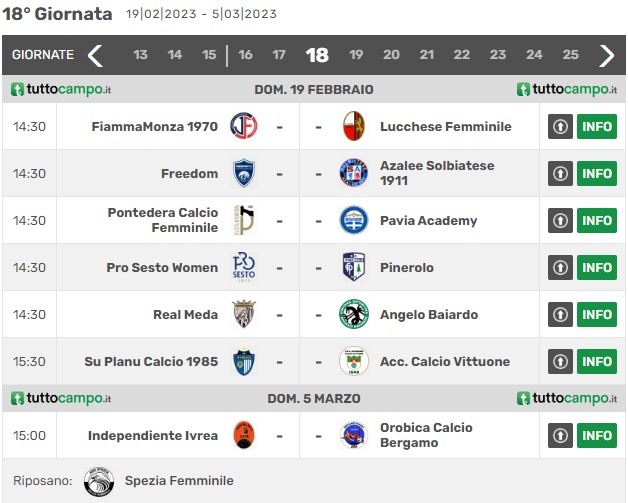
Task: Open INFO for Independiente Ivrea match
Action: (597, 435)
